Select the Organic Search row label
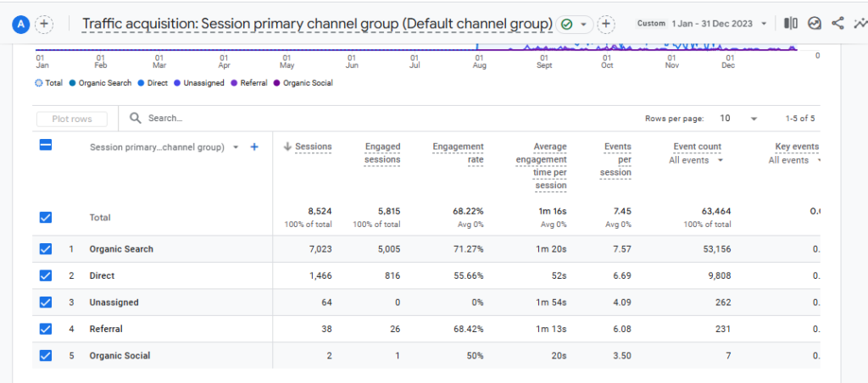868x383 pixels. click(x=121, y=249)
